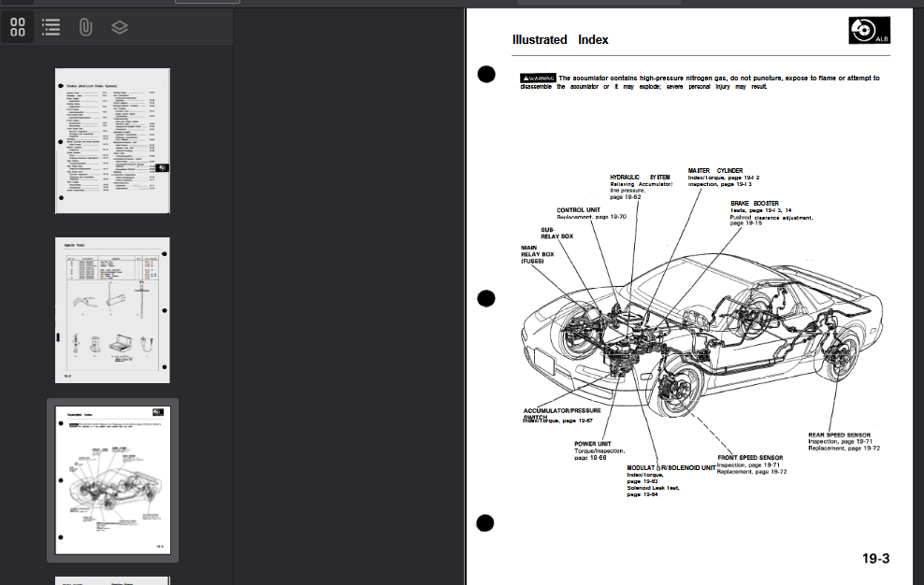Viewport: 924px width, 585px height.
Task: Click the 'HYDRAULIC SYSTEM' label
Action: pyautogui.click(x=640, y=178)
